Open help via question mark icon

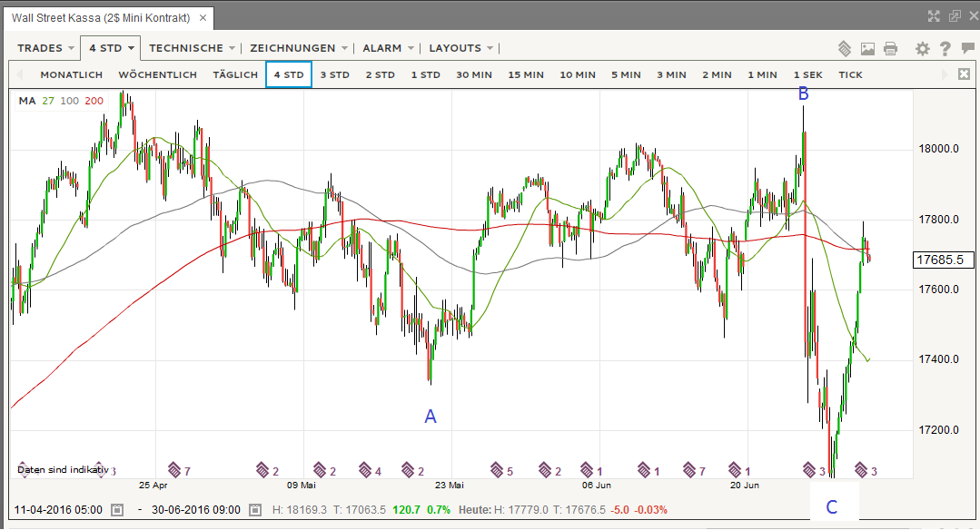coord(945,49)
